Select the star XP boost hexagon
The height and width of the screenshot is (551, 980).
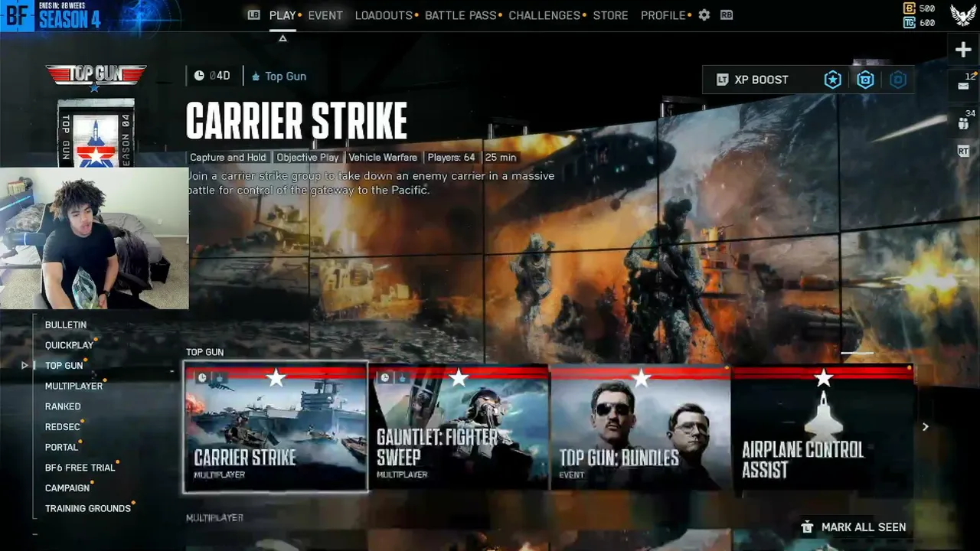pyautogui.click(x=832, y=80)
